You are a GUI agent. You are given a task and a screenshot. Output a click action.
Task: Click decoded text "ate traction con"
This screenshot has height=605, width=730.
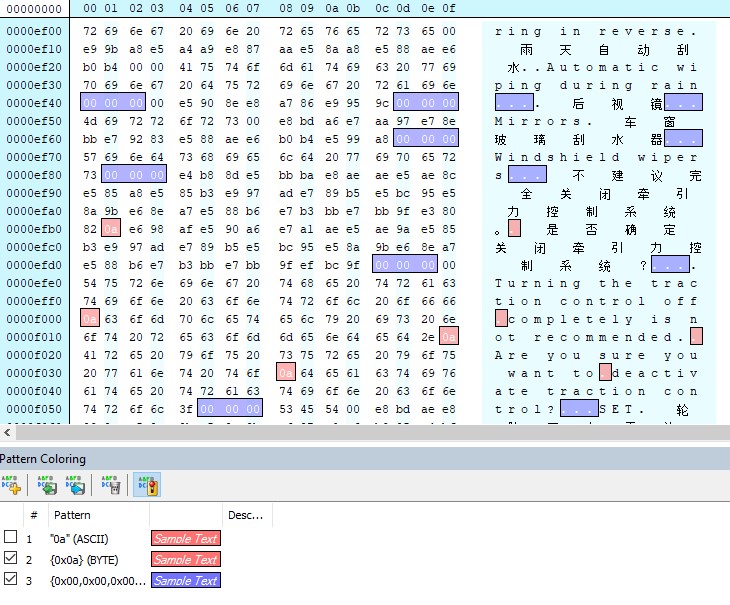coord(596,391)
